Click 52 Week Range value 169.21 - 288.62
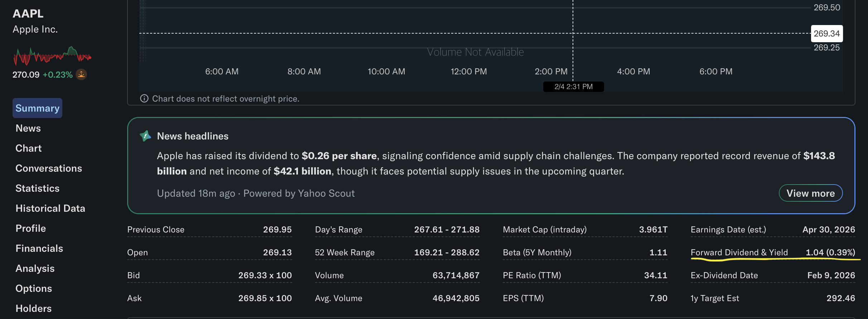The image size is (868, 319). pyautogui.click(x=447, y=252)
